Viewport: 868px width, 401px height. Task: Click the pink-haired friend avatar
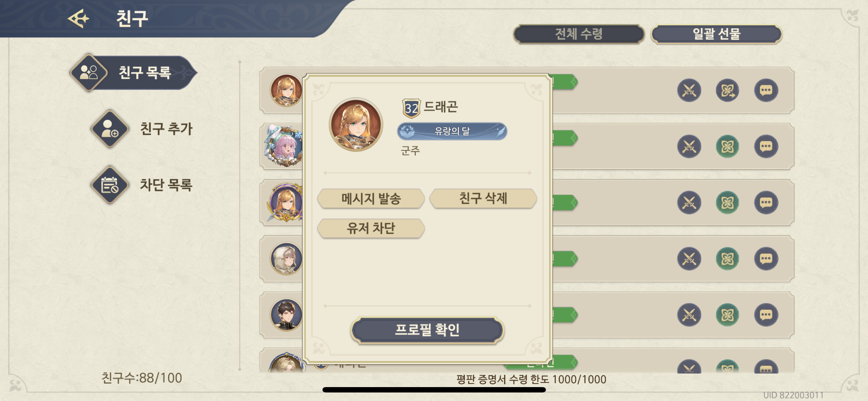point(284,146)
